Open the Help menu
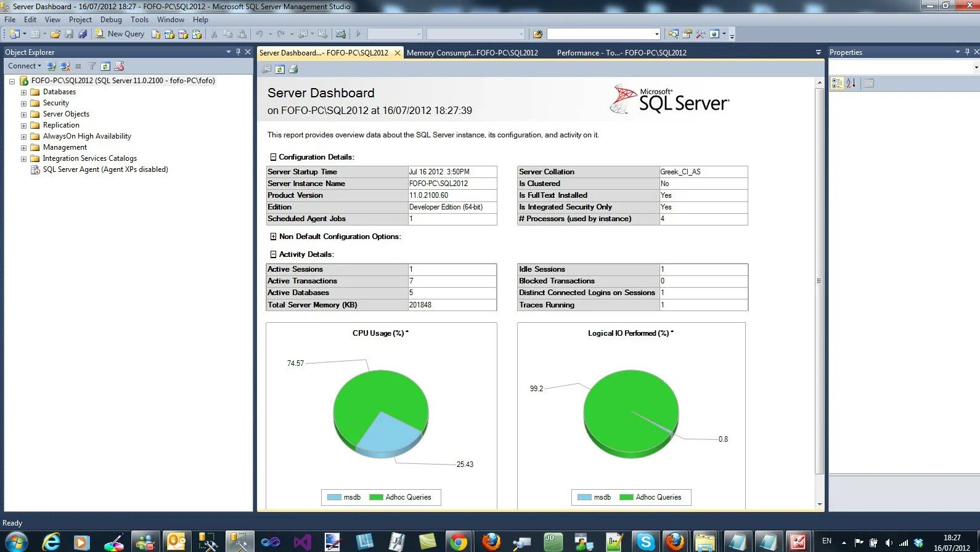The image size is (980, 552). coord(200,20)
